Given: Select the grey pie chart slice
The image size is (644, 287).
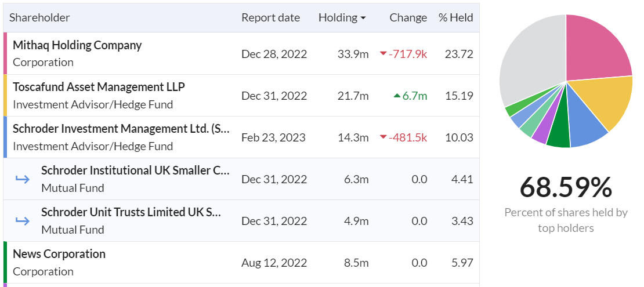Looking at the screenshot, I should tap(532, 61).
